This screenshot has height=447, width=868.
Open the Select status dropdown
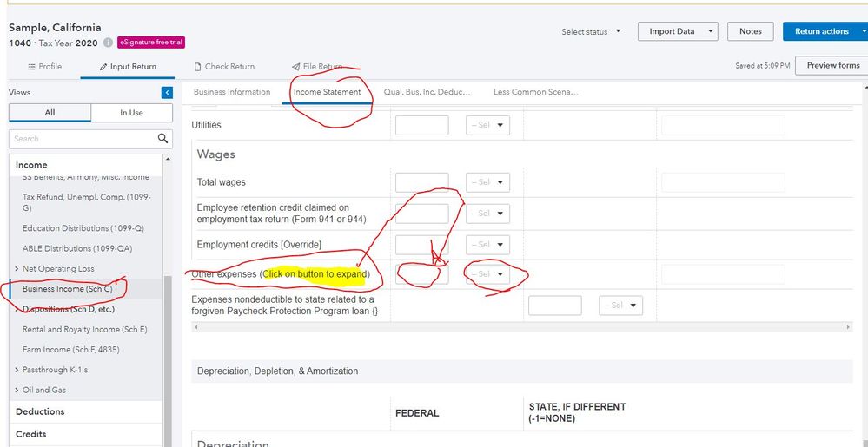click(x=591, y=32)
